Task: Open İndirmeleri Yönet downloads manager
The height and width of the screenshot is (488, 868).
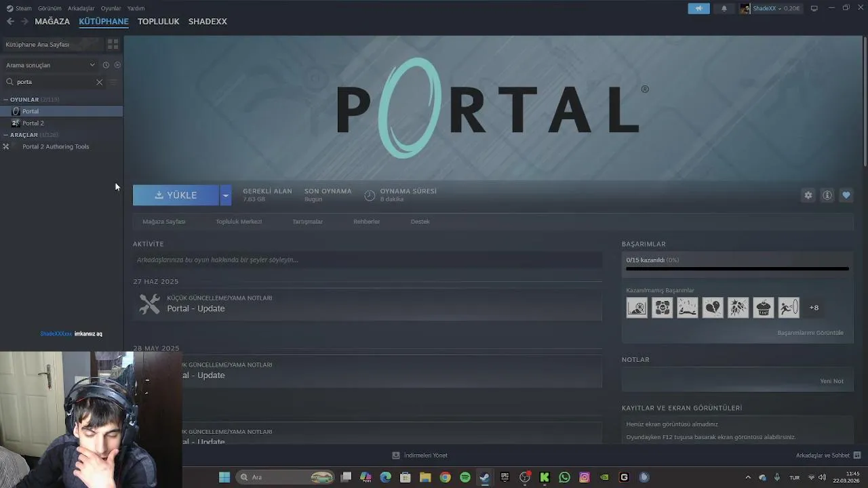Action: [x=420, y=455]
